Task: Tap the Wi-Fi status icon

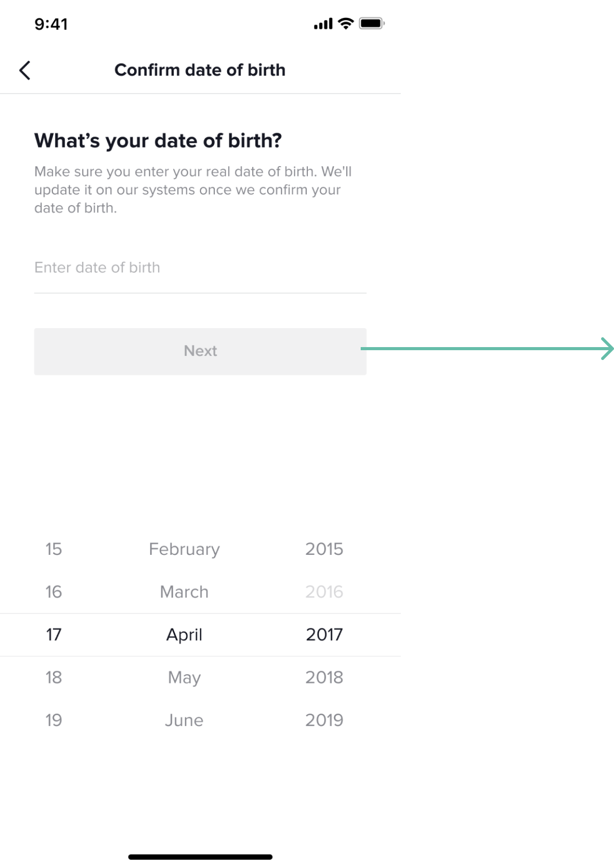Action: 346,24
